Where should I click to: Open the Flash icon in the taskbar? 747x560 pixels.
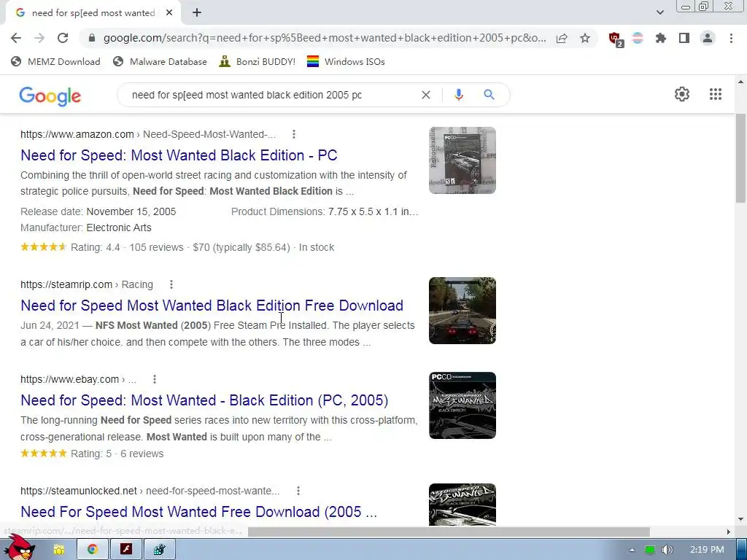[126, 550]
